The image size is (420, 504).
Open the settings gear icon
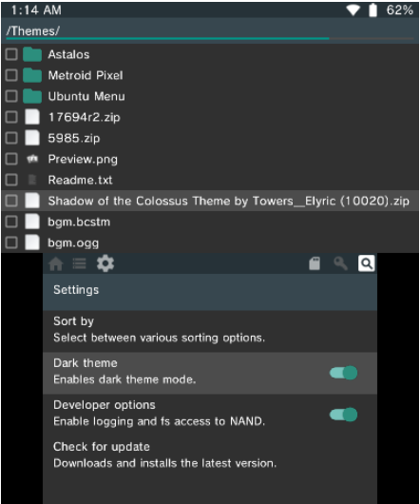point(105,263)
